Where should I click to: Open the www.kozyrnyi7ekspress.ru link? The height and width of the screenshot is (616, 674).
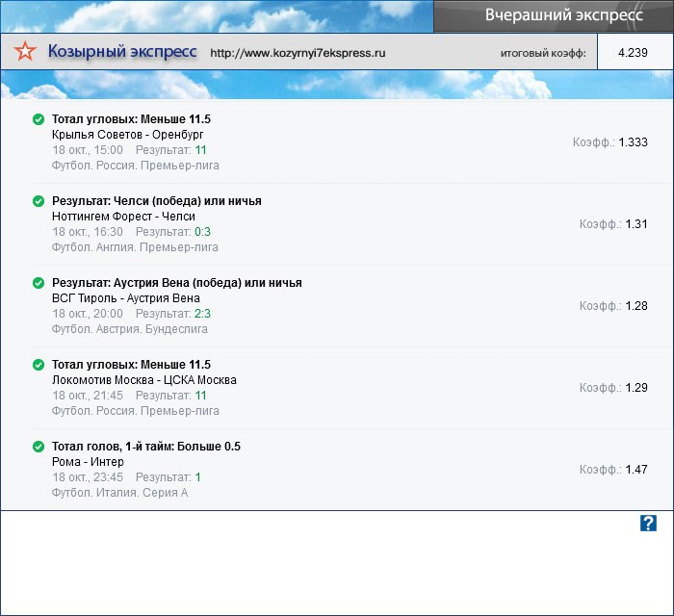click(x=297, y=54)
